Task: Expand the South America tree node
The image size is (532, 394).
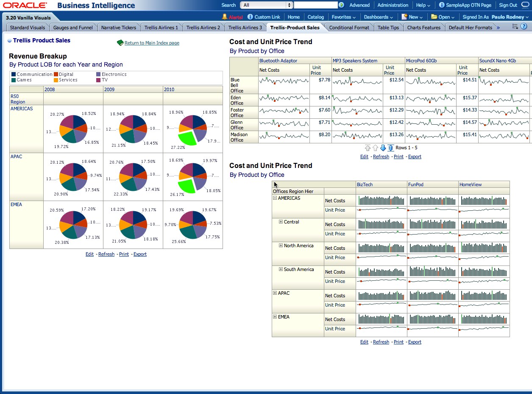Action: (x=281, y=269)
